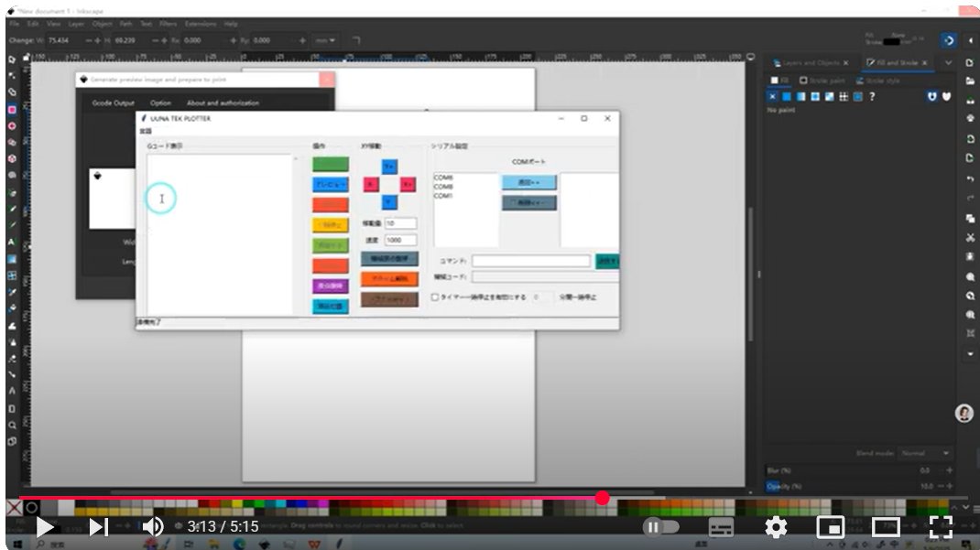
Task: Click the Print icon in command bar
Action: pos(970,118)
